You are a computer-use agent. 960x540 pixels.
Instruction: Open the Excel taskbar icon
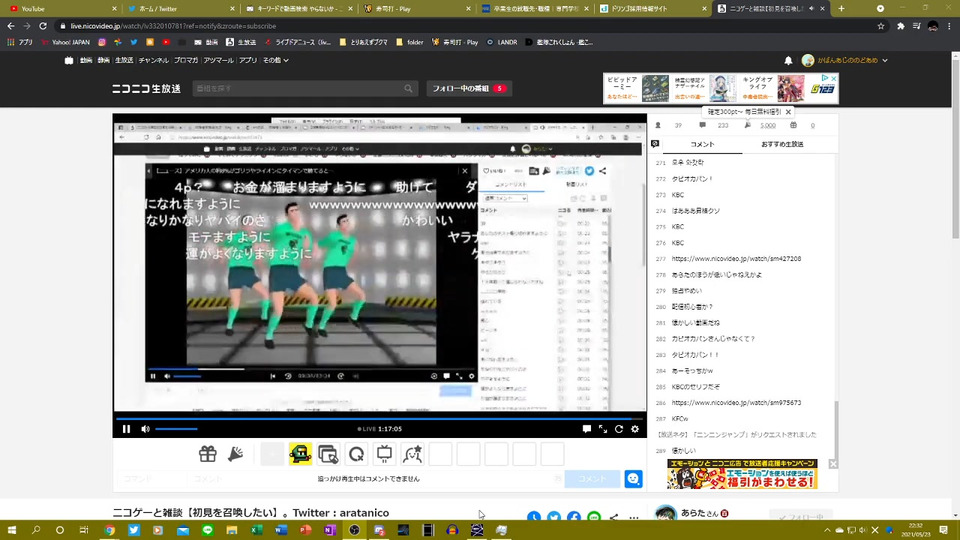[257, 530]
